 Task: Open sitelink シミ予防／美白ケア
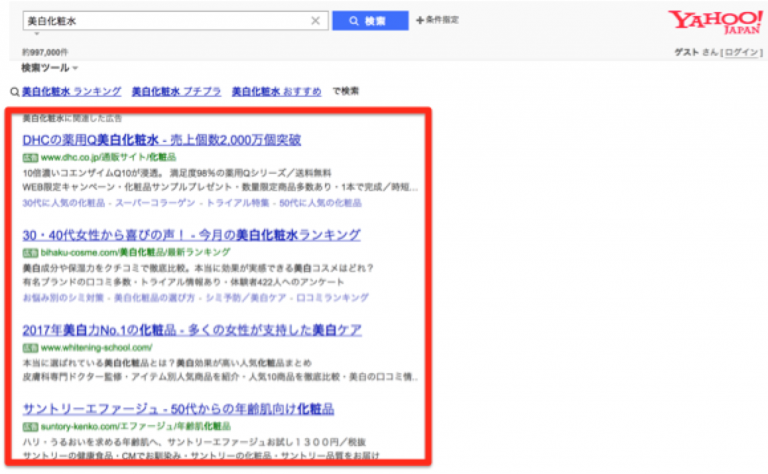point(246,298)
